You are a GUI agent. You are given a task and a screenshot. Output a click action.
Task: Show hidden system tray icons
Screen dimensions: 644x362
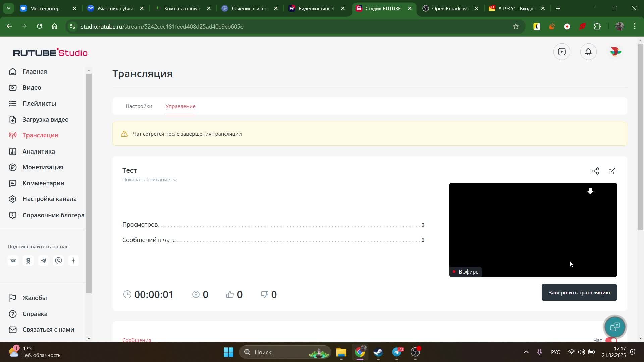pyautogui.click(x=526, y=352)
